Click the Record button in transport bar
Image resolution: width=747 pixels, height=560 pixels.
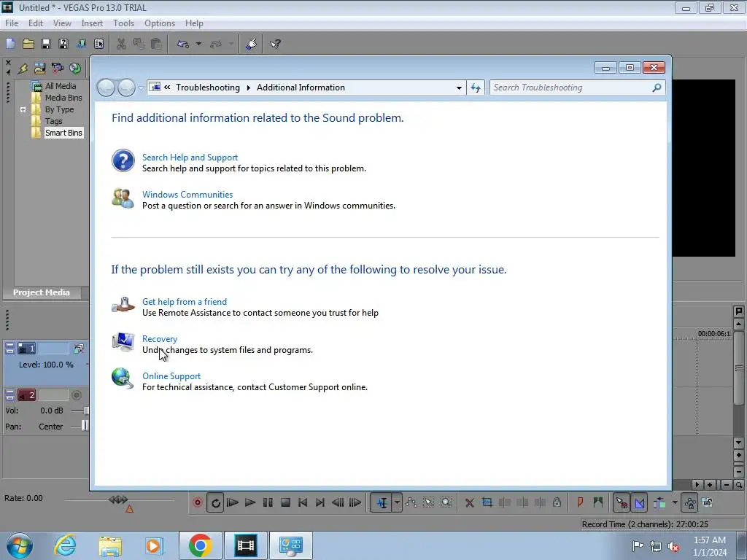coord(197,502)
